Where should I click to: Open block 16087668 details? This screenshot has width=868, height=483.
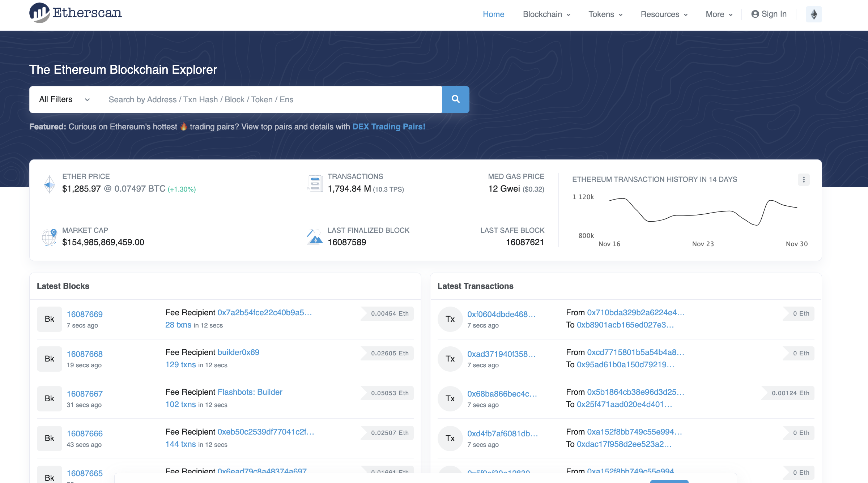click(x=84, y=354)
